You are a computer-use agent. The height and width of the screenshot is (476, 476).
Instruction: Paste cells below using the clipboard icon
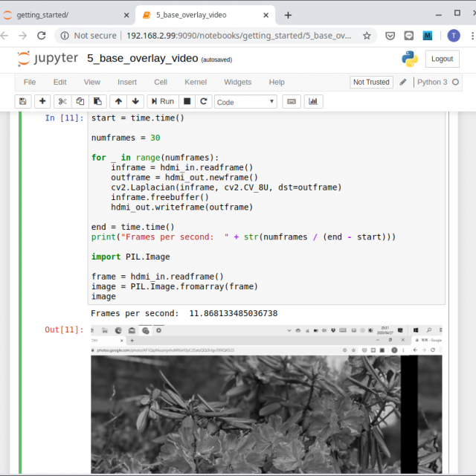click(x=97, y=101)
